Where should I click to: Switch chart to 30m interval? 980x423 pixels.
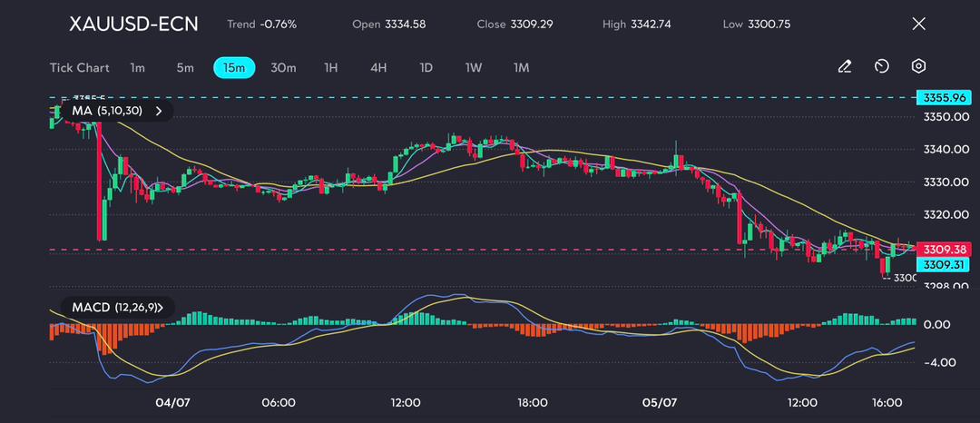tap(283, 68)
